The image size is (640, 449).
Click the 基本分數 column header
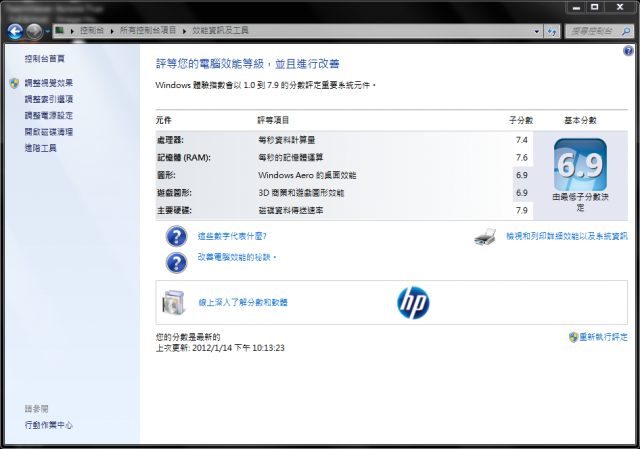580,120
